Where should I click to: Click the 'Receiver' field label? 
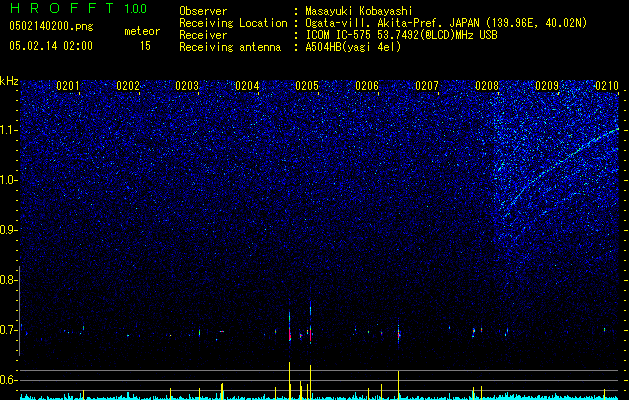[203, 35]
